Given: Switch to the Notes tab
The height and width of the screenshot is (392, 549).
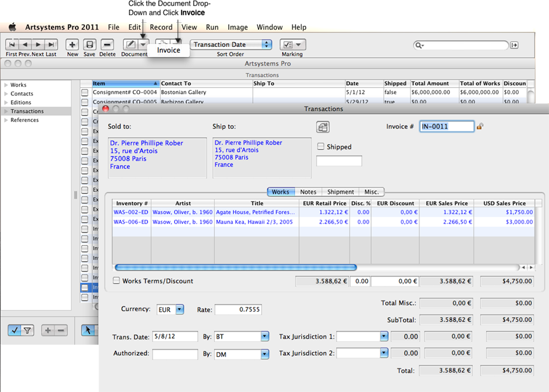Looking at the screenshot, I should coord(308,192).
